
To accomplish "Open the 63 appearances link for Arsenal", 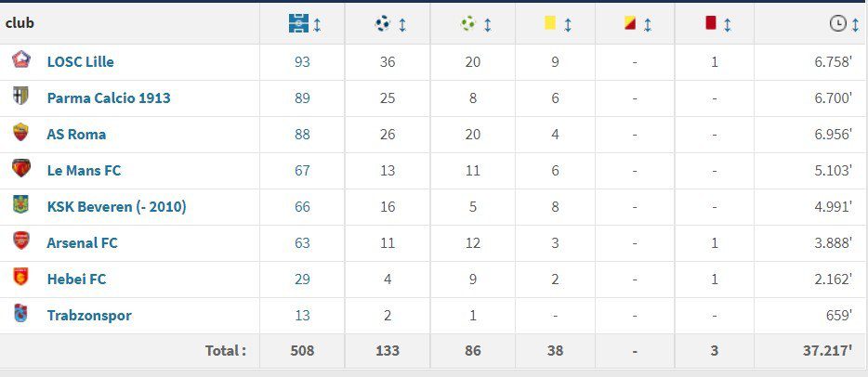I will (x=302, y=243).
